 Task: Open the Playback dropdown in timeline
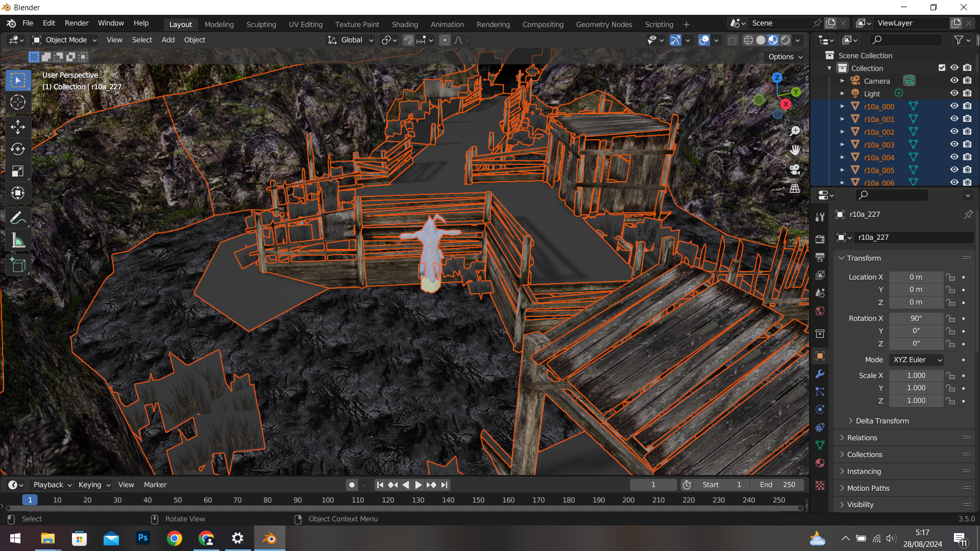pyautogui.click(x=52, y=485)
